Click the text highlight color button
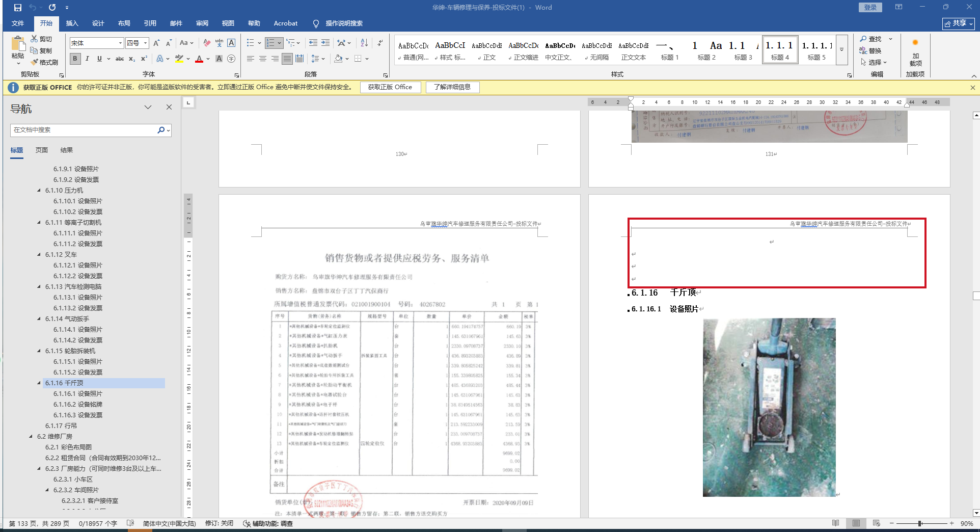 (179, 59)
